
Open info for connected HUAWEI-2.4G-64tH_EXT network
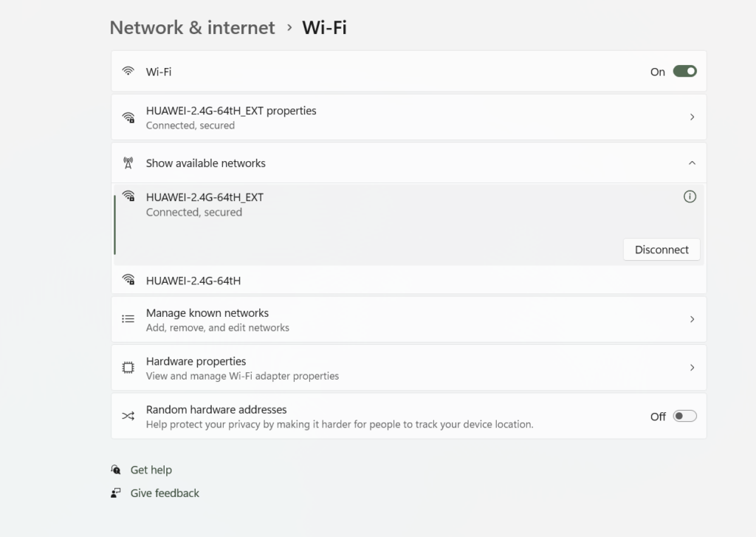(690, 196)
